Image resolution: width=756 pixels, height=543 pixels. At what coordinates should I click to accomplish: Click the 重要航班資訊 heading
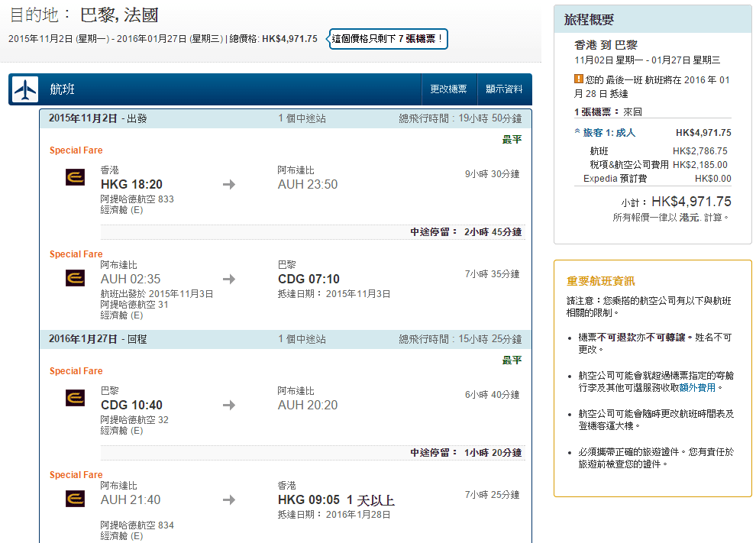coord(600,281)
